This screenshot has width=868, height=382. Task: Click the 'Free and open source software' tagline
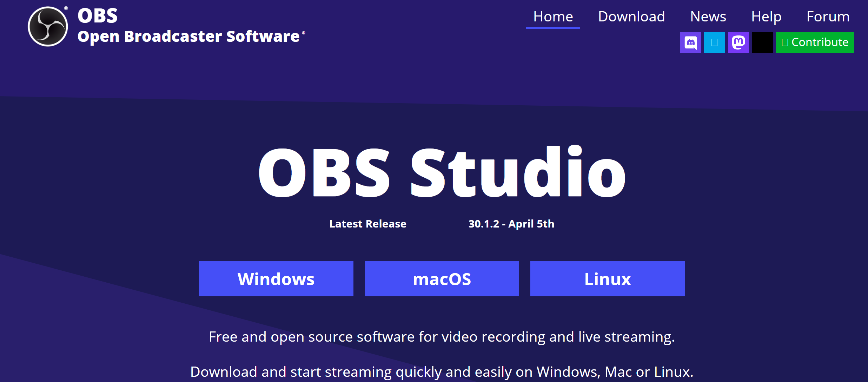point(442,337)
